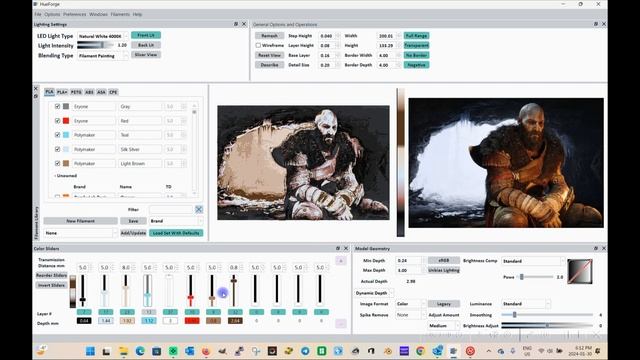Click Load Set With Defaults button
Viewport: 640px width, 360px height.
point(176,233)
